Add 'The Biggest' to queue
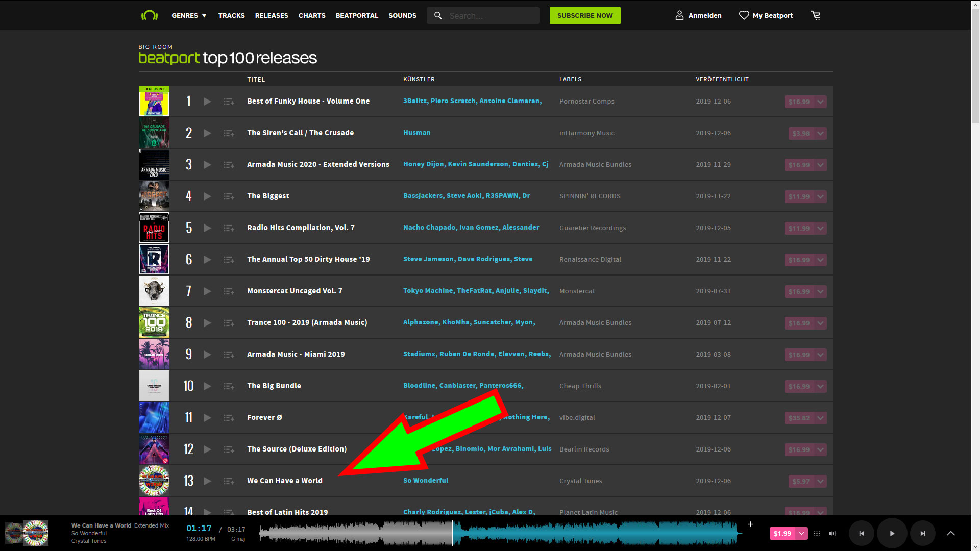980x551 pixels. 229,196
